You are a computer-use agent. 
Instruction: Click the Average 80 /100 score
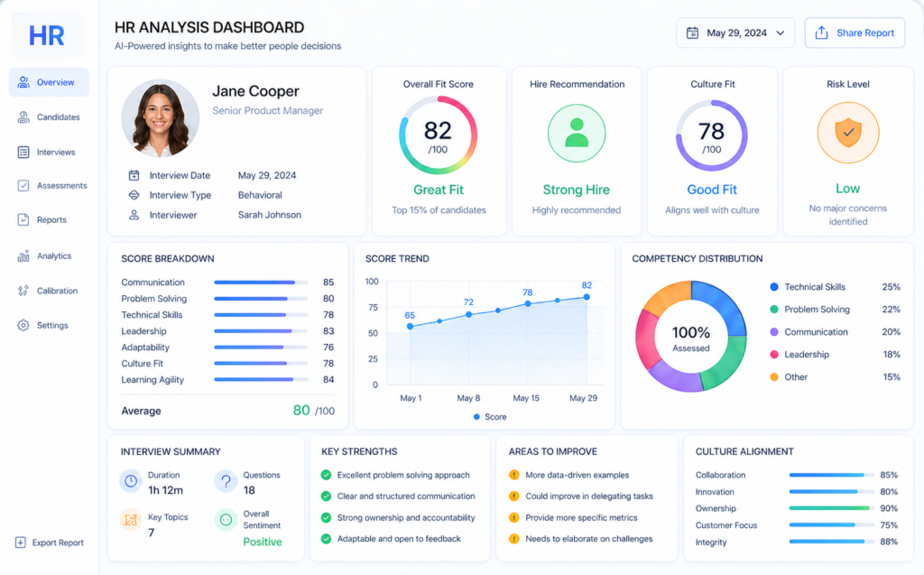313,411
